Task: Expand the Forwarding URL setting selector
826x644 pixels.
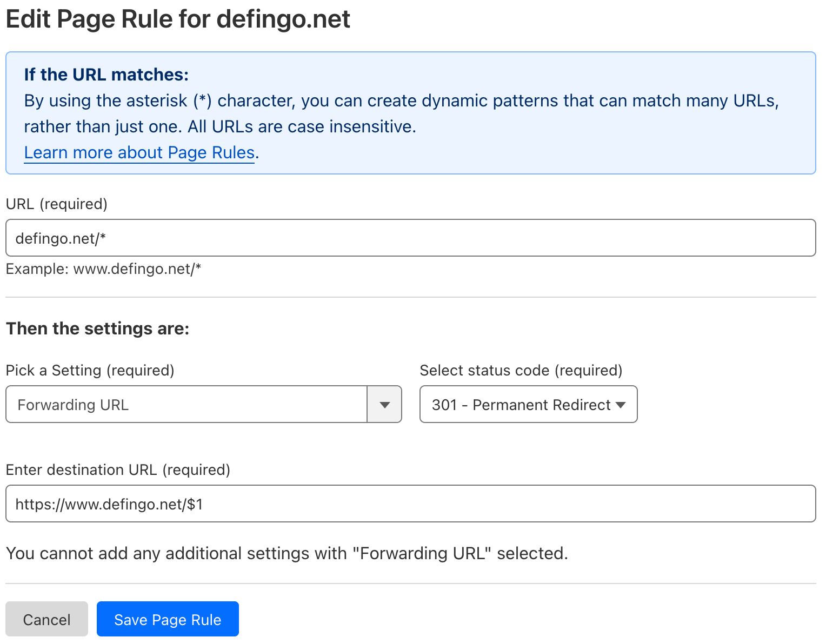Action: click(384, 404)
